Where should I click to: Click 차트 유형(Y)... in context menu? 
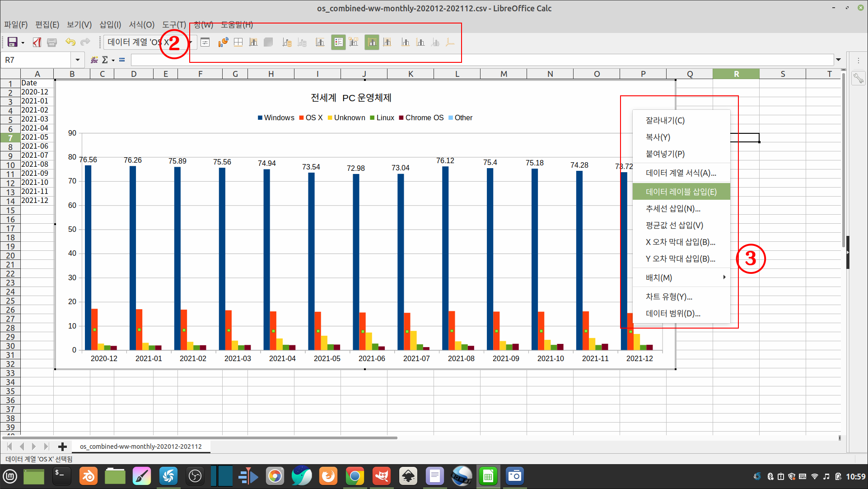pyautogui.click(x=669, y=296)
